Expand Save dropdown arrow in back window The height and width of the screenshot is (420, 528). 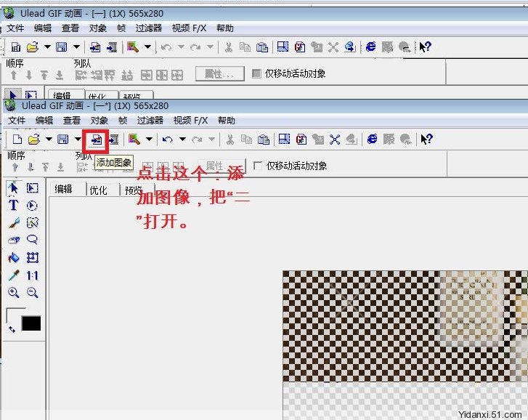pos(77,47)
